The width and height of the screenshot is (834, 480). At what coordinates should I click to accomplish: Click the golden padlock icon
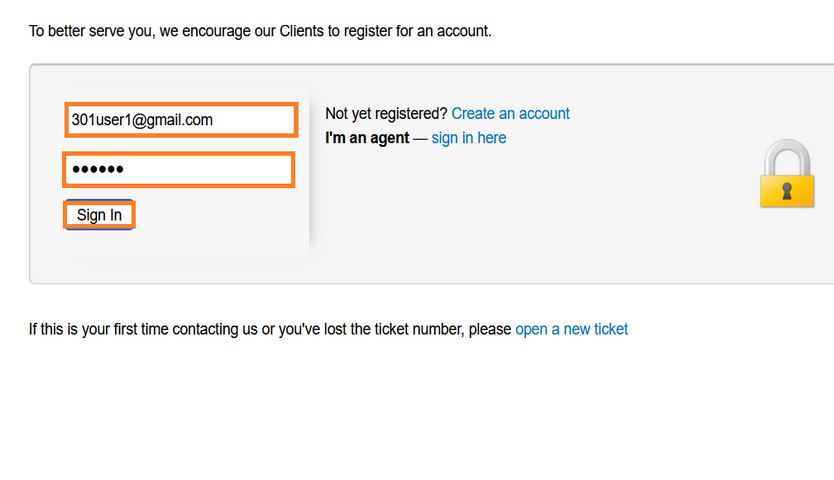(786, 175)
